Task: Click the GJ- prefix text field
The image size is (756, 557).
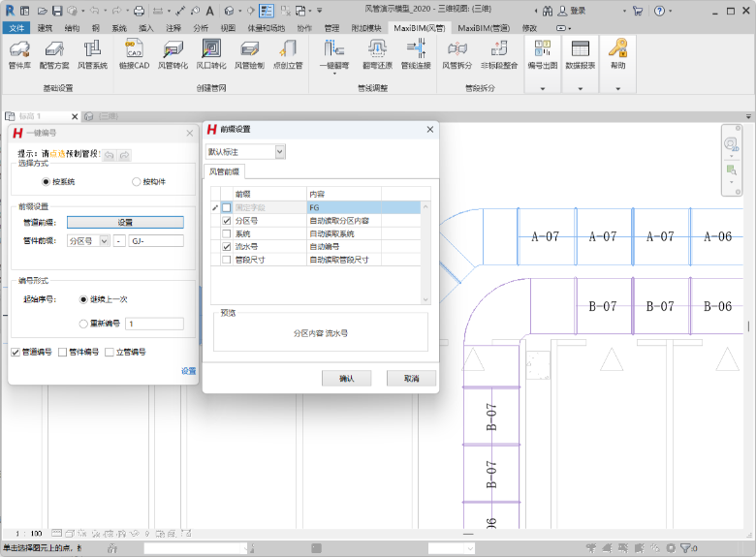Action: coord(155,241)
